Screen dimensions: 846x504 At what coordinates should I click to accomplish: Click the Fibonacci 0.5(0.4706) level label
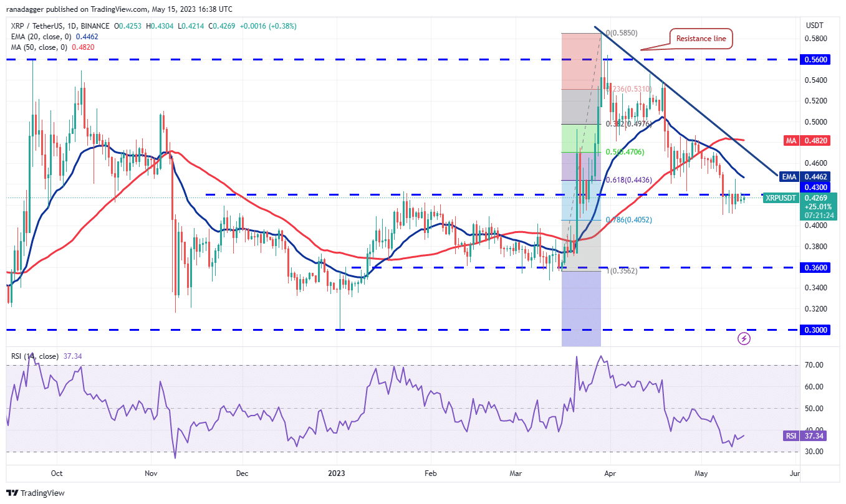[x=625, y=152]
